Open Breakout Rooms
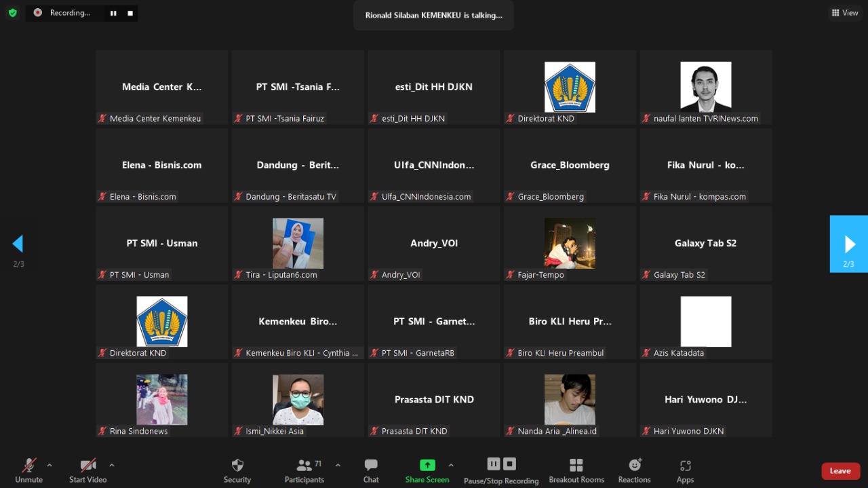This screenshot has height=488, width=868. click(x=576, y=470)
